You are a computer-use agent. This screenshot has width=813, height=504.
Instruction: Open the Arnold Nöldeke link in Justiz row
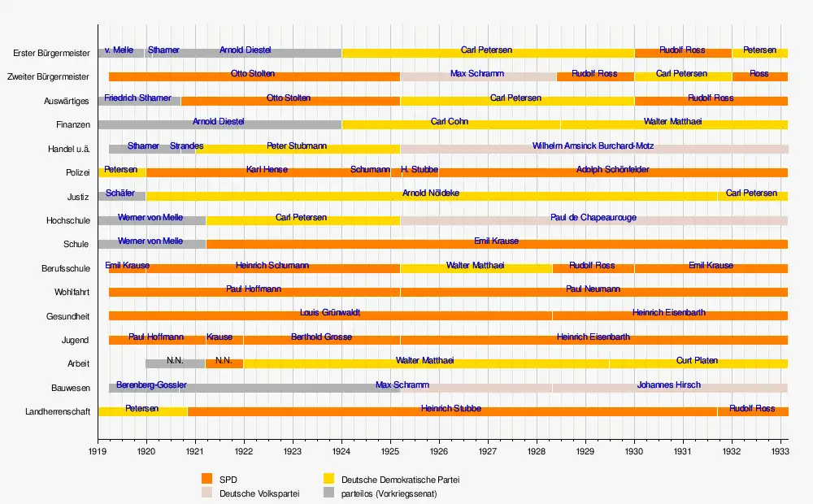click(431, 193)
